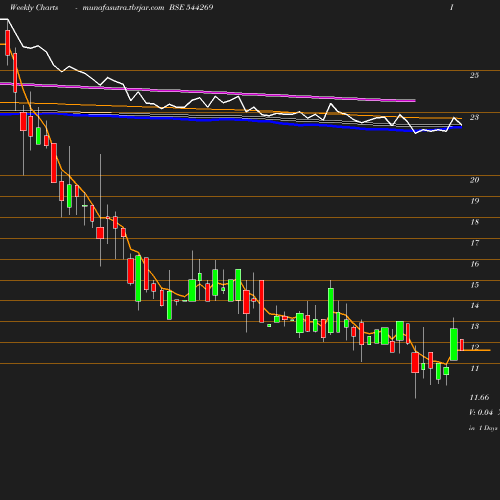Screen dimensions: 500x500
Task: Click the last price value "11.66"
Action: tap(479, 397)
